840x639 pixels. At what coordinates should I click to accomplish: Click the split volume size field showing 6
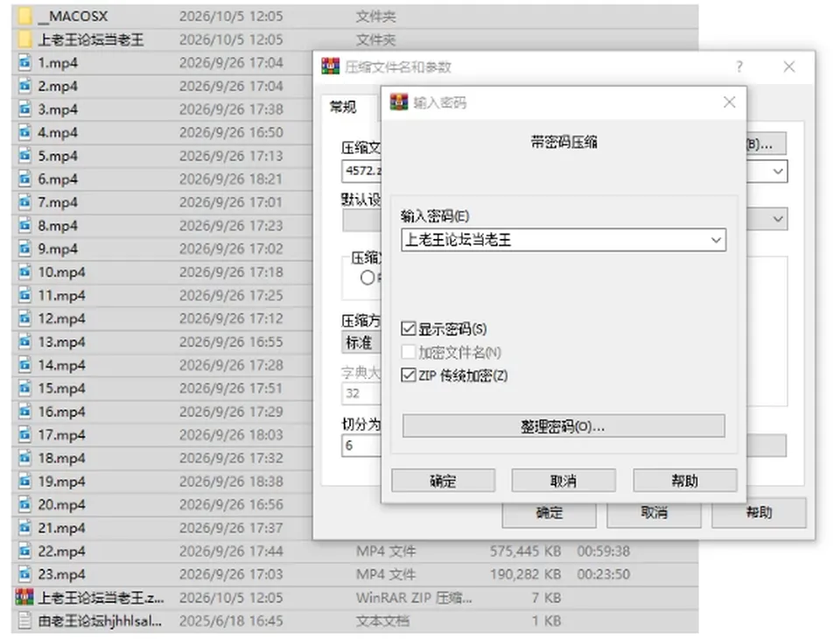tap(362, 446)
